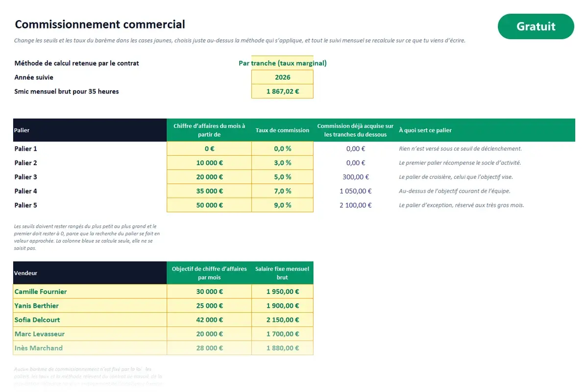Click the green Gratuit button
The height and width of the screenshot is (392, 588).
[536, 26]
